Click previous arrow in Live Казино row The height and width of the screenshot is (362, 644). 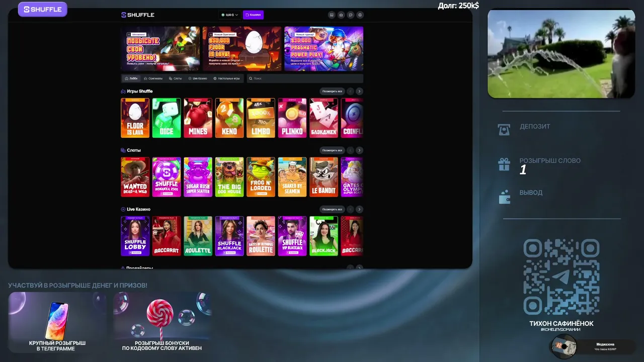point(350,209)
